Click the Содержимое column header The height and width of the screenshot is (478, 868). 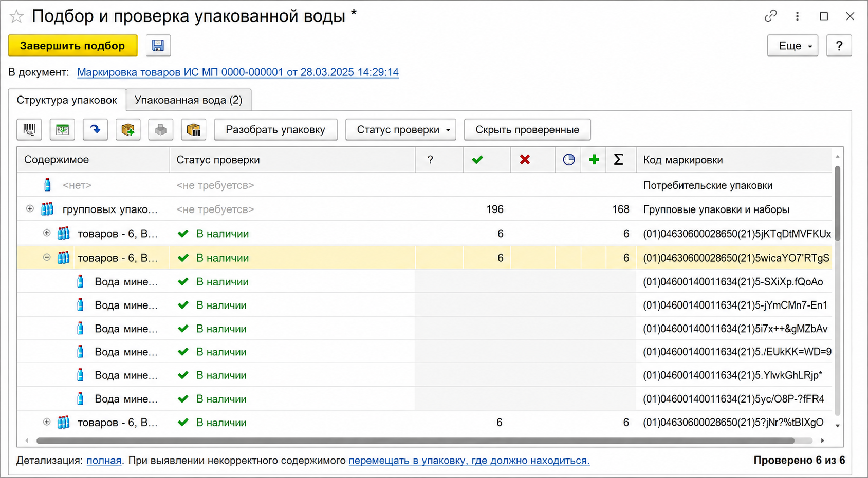pos(93,160)
